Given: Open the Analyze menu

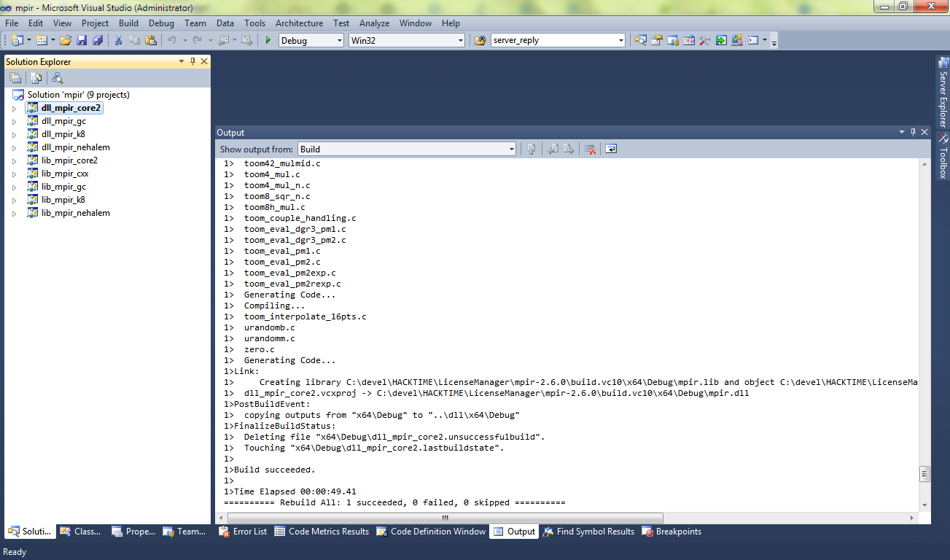Looking at the screenshot, I should (x=374, y=23).
